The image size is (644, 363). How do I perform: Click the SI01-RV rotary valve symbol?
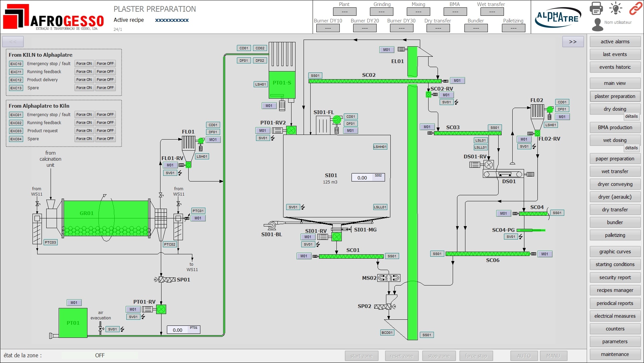pos(336,237)
